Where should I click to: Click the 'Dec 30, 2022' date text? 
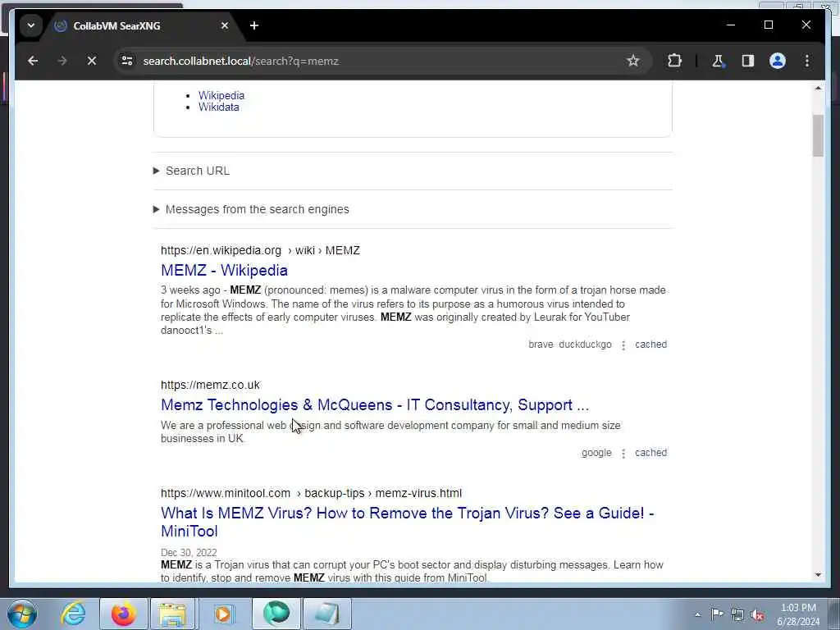point(189,553)
